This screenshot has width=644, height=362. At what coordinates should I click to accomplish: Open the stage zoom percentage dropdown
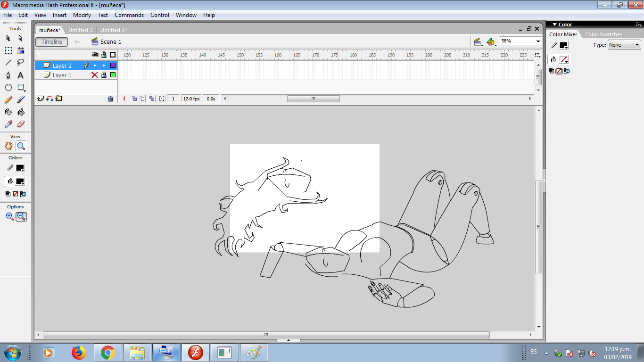coord(538,41)
